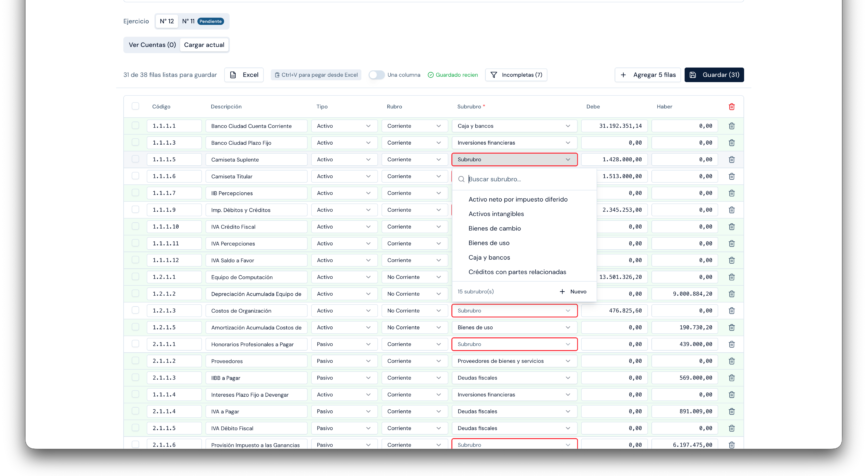Click the plus icon on Agregar 5 filas
This screenshot has width=868, height=476.
pos(623,75)
